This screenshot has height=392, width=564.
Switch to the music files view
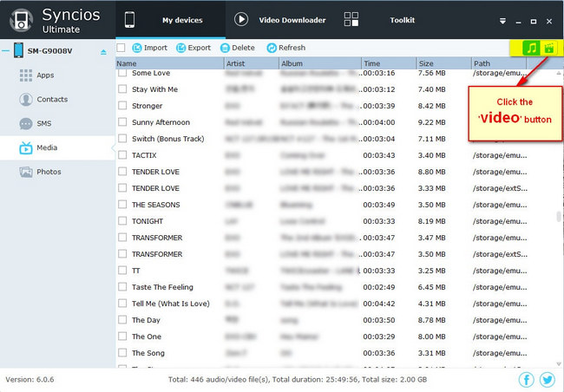[x=532, y=48]
